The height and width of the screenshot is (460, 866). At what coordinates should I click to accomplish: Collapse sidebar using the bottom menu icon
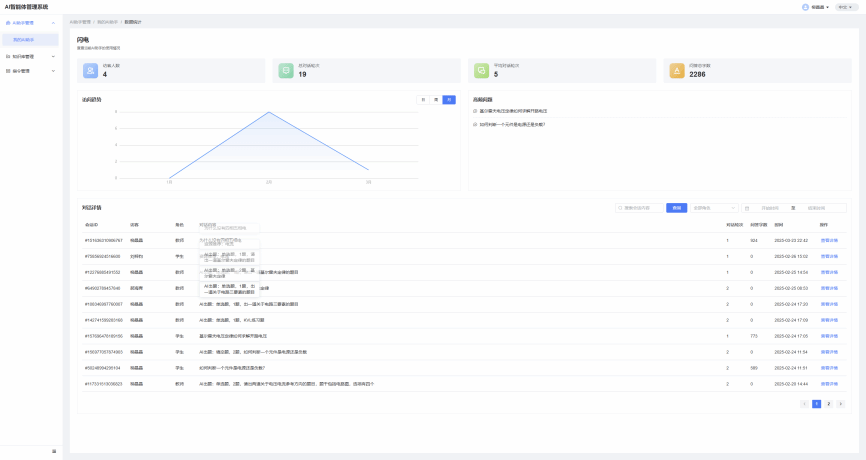click(54, 451)
